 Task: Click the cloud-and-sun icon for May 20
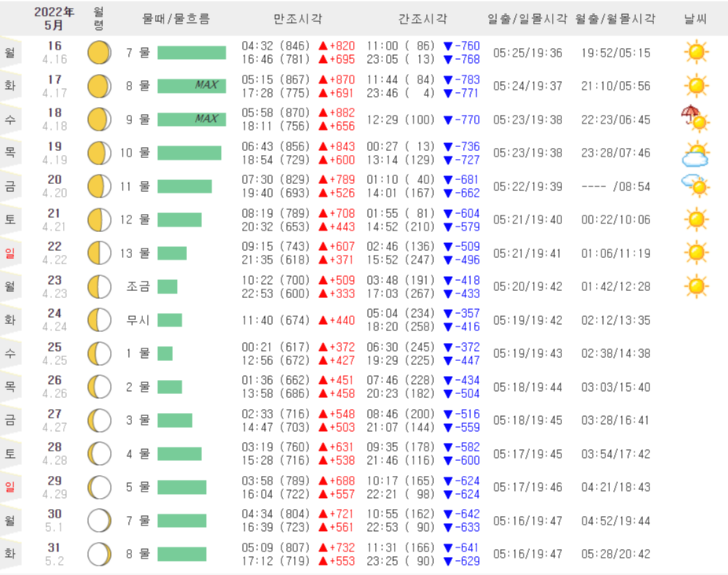coord(696,186)
